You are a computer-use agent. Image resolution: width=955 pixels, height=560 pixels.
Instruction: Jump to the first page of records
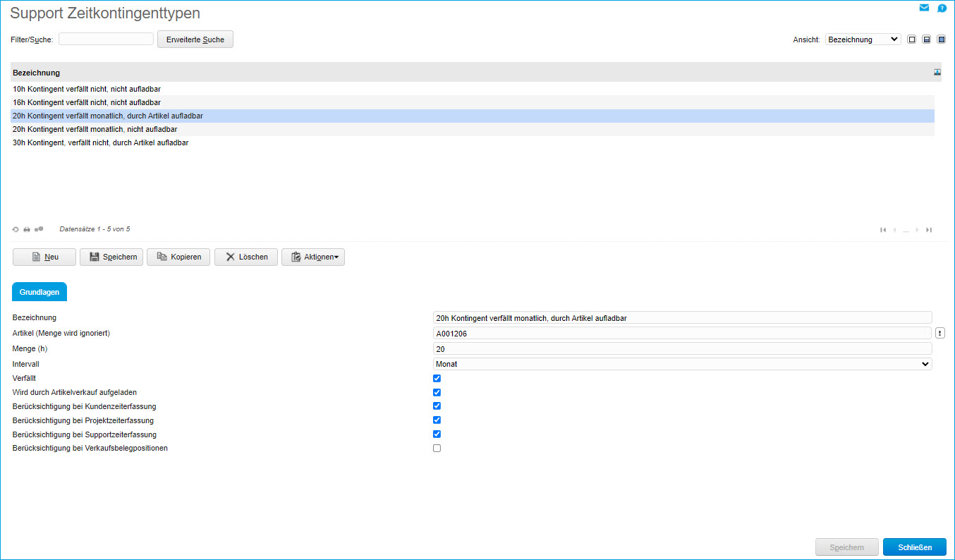(883, 230)
